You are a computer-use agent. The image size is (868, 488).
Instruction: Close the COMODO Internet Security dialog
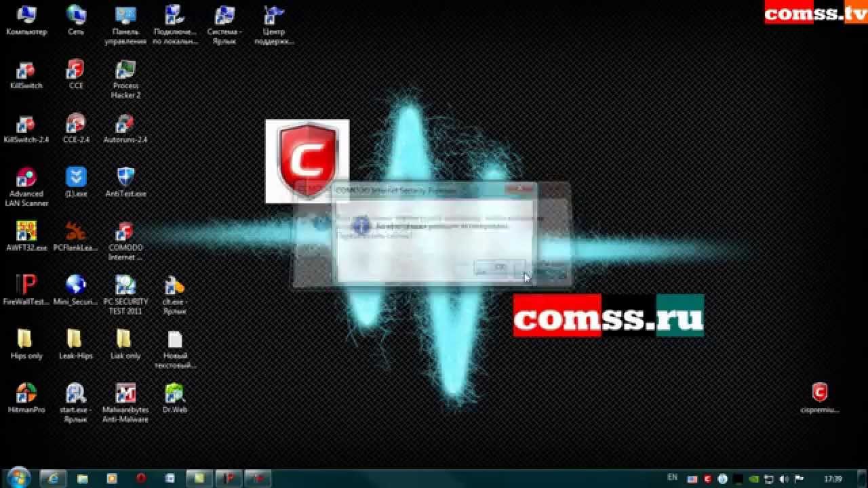click(520, 190)
